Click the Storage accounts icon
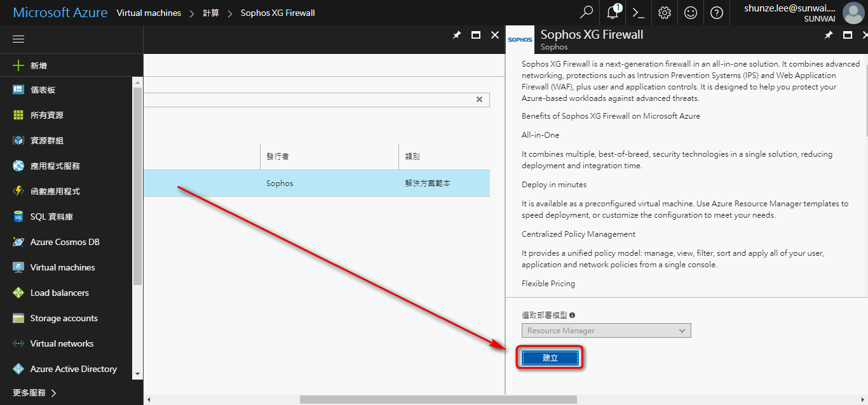This screenshot has height=405, width=868. (x=18, y=318)
